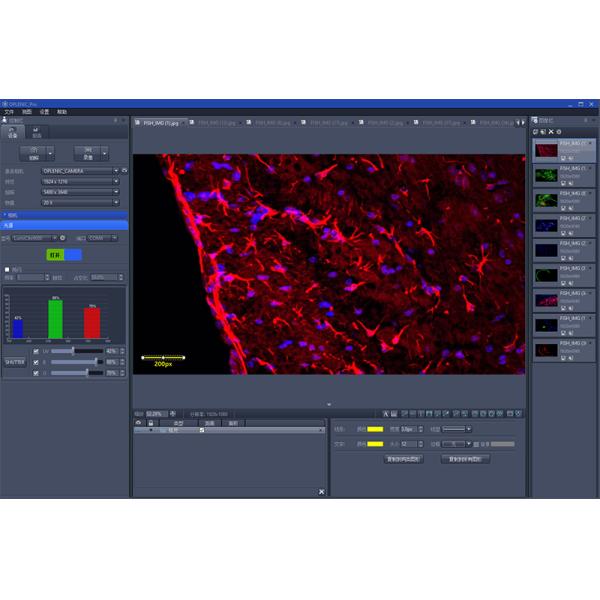Toggle the background checkbox beside the grey swatch
The height and width of the screenshot is (600, 600).
(x=476, y=444)
